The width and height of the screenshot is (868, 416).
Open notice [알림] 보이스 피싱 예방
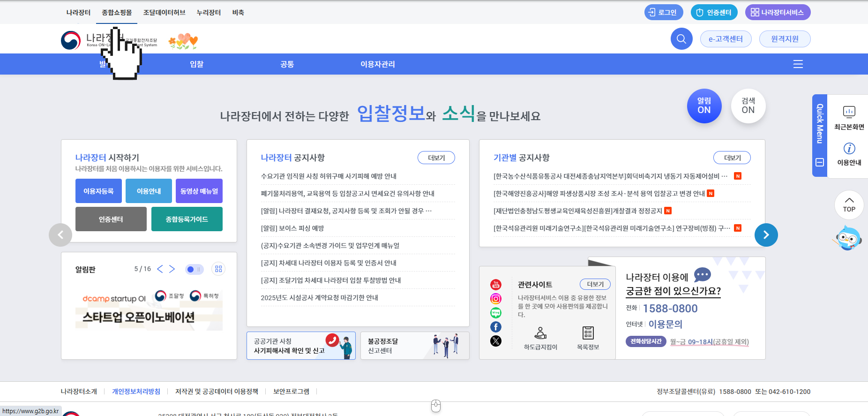[292, 228]
